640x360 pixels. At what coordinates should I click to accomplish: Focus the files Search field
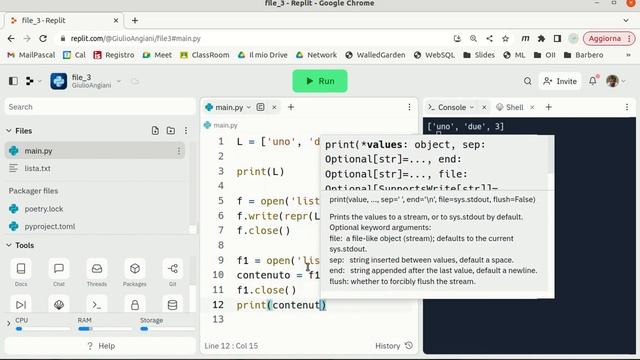100,107
